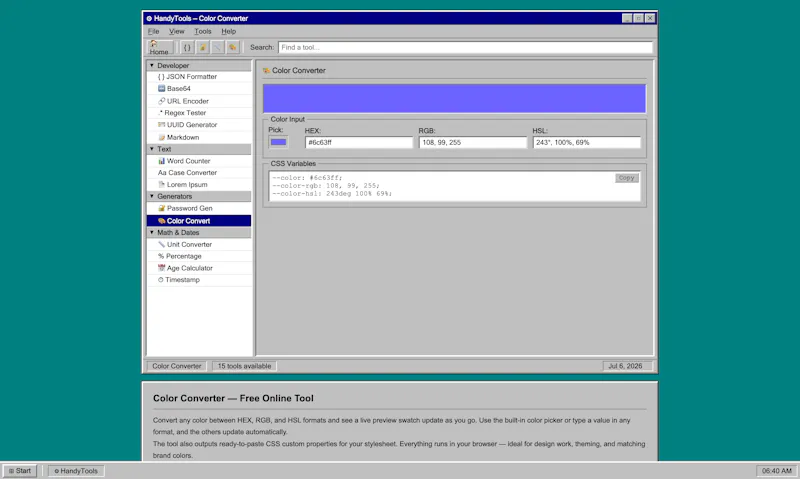The height and width of the screenshot is (479, 800).
Task: Collapse the Math & Dates category
Action: (199, 233)
